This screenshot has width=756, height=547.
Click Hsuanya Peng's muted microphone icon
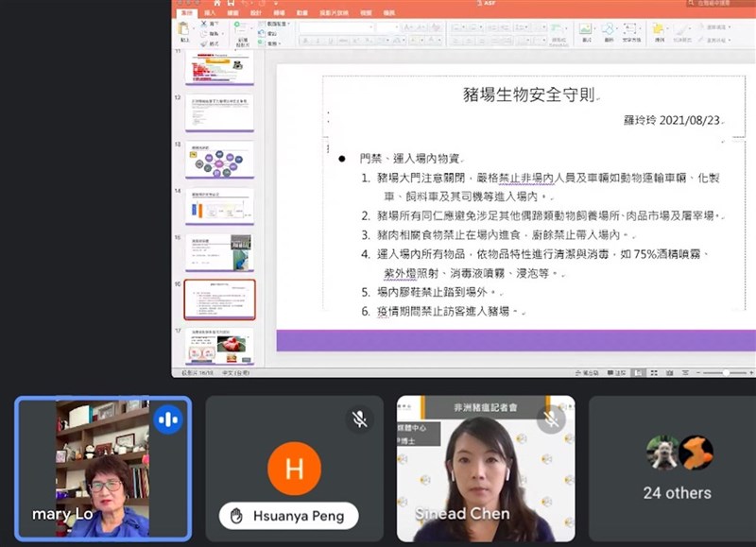point(360,419)
